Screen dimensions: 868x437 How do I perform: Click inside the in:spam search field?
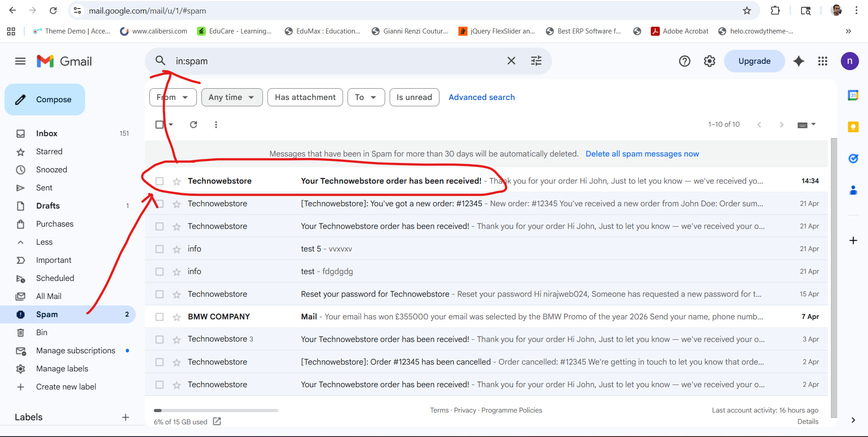coord(335,61)
